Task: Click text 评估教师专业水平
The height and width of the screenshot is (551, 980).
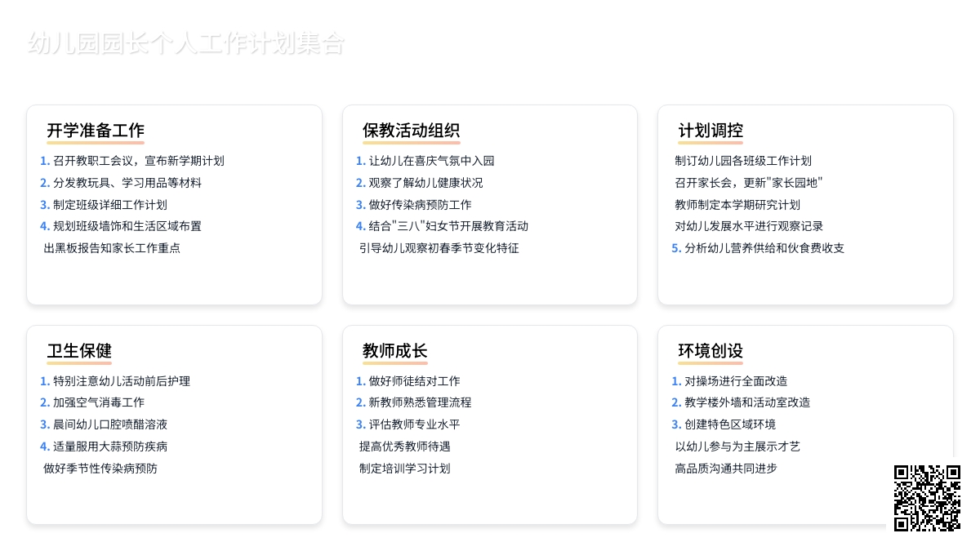Action: (x=414, y=424)
